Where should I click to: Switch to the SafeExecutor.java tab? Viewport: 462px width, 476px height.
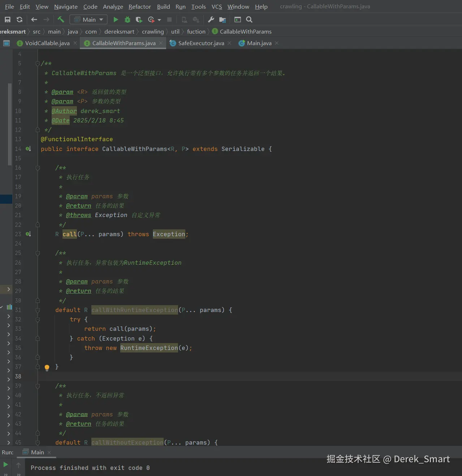pyautogui.click(x=201, y=43)
